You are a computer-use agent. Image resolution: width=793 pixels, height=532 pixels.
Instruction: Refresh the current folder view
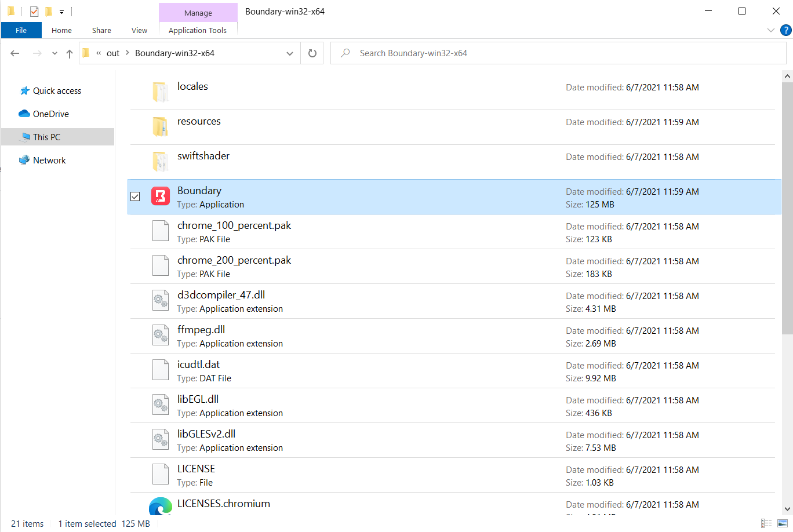click(312, 53)
